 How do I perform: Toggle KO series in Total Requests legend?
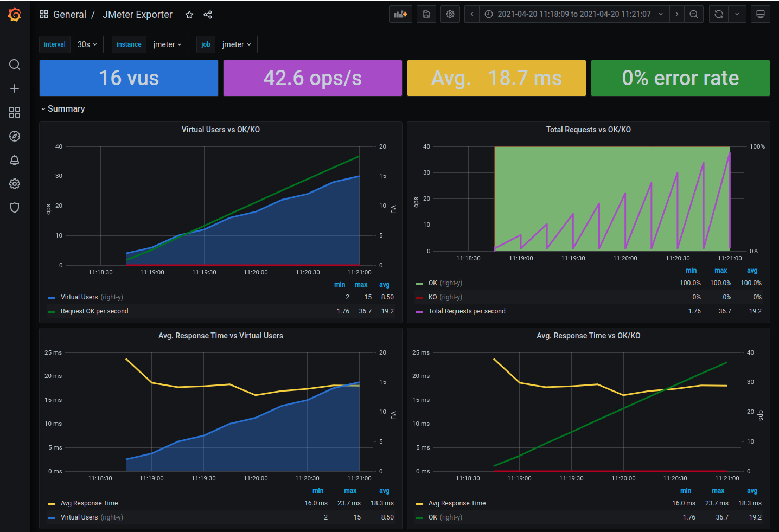[432, 297]
